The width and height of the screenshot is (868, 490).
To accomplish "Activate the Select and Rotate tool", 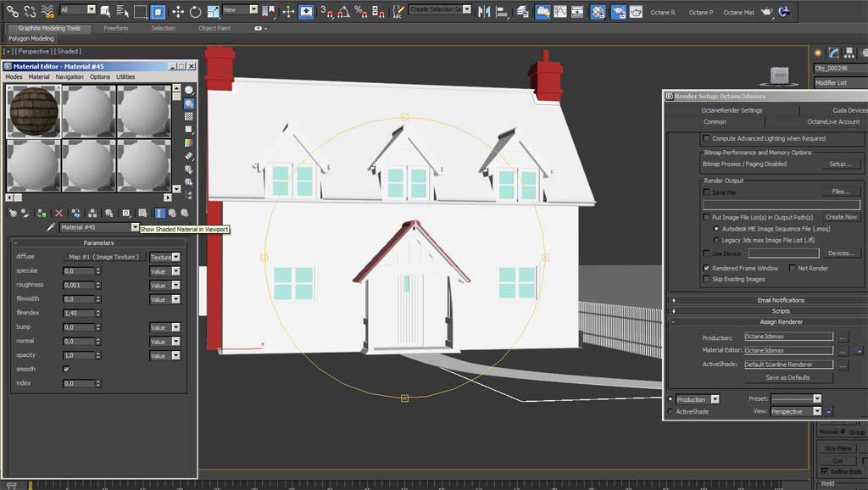I will 196,11.
